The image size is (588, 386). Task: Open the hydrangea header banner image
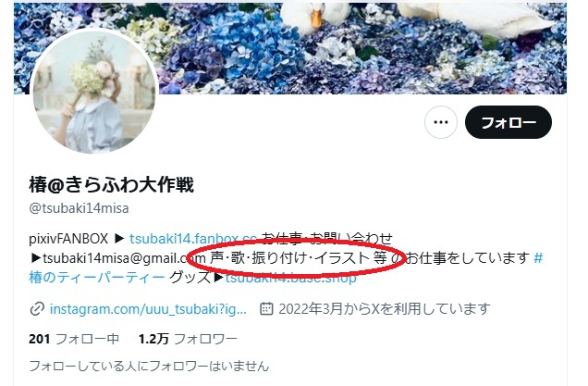pyautogui.click(x=290, y=48)
